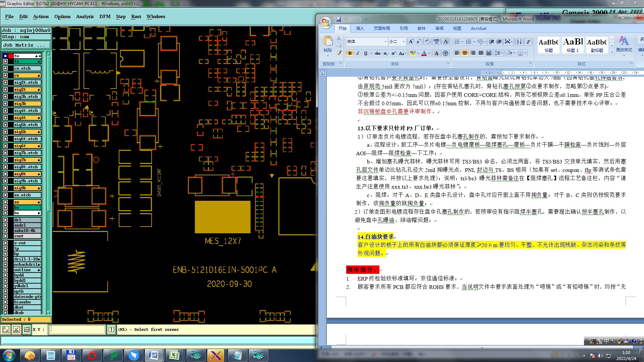
Task: Open the Analysis menu in Graphic Editor
Action: tap(85, 16)
